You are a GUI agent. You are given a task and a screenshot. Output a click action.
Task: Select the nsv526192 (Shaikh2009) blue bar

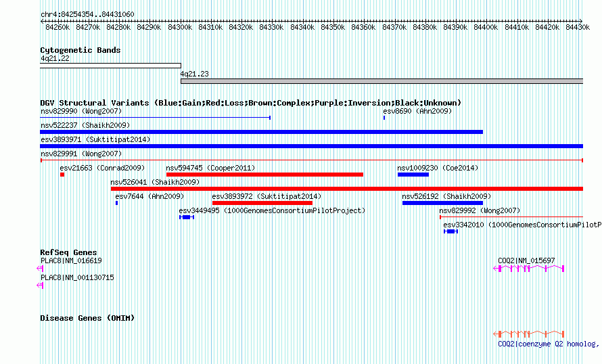pos(442,203)
